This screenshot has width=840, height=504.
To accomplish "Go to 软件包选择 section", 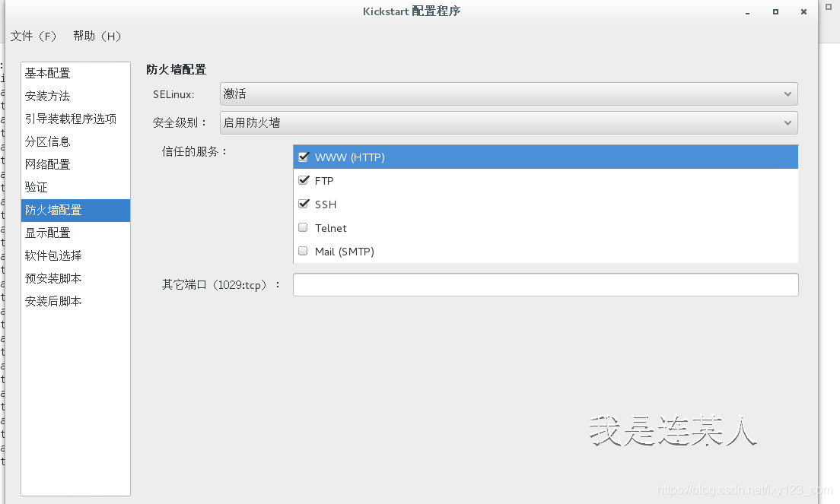I will click(75, 255).
